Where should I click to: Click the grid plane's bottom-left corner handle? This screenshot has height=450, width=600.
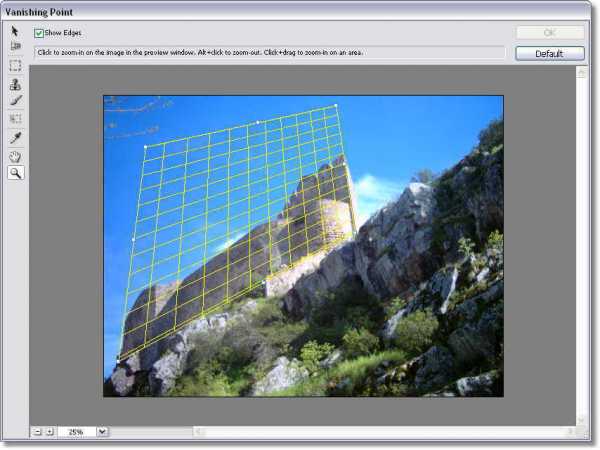coord(118,361)
